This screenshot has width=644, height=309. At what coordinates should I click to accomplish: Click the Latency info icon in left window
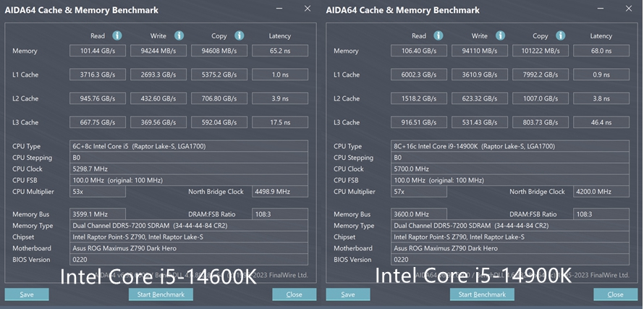(280, 35)
